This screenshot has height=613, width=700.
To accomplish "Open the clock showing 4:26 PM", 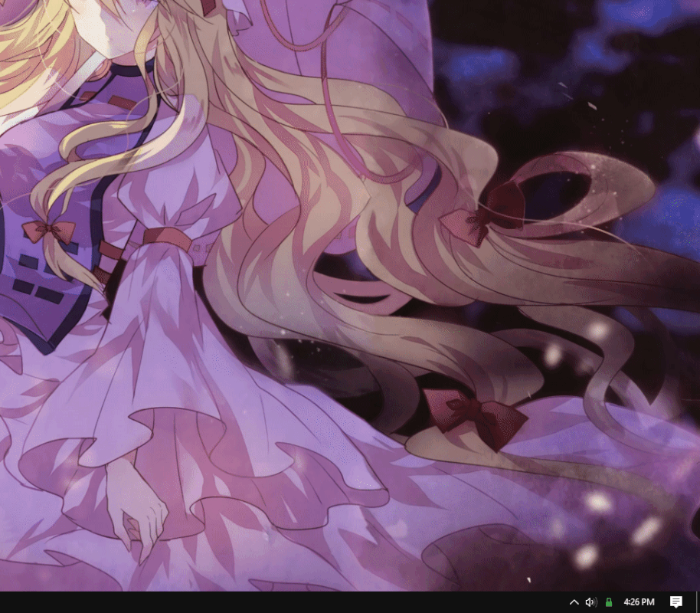I will pos(639,602).
